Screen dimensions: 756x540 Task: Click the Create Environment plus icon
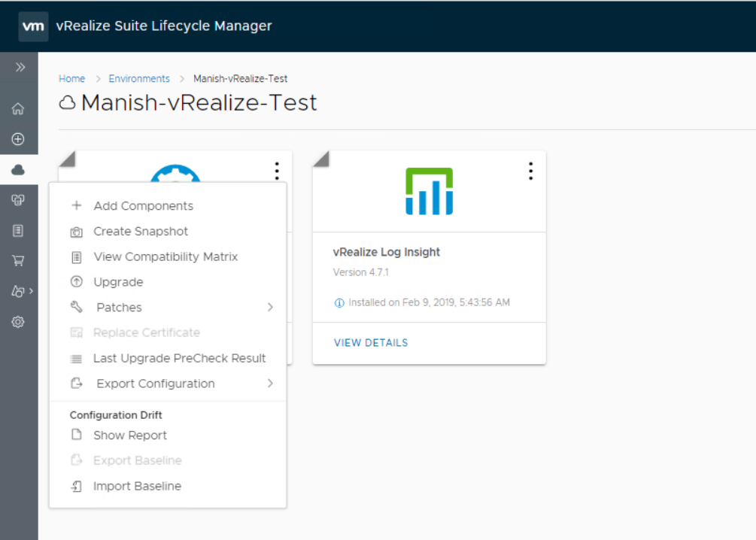[x=19, y=139]
